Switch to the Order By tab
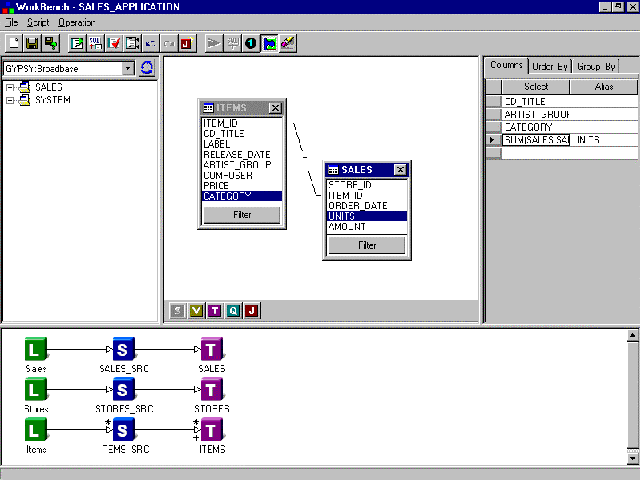 point(549,66)
